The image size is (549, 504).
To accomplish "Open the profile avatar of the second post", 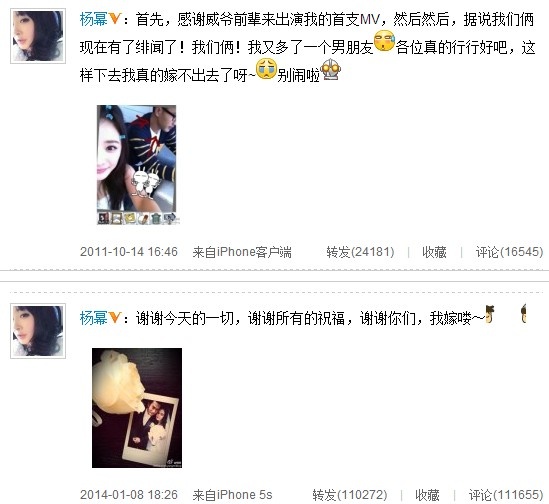I will (38, 331).
